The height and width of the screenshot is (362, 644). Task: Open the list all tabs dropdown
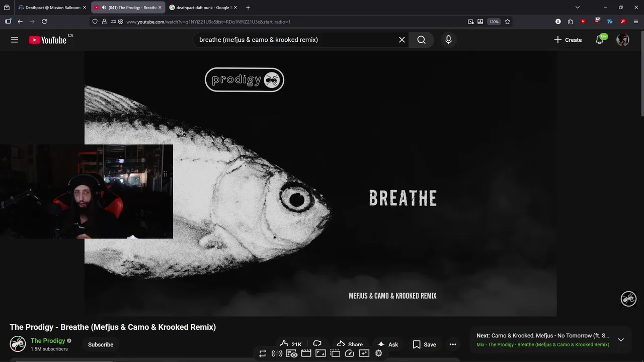(578, 8)
